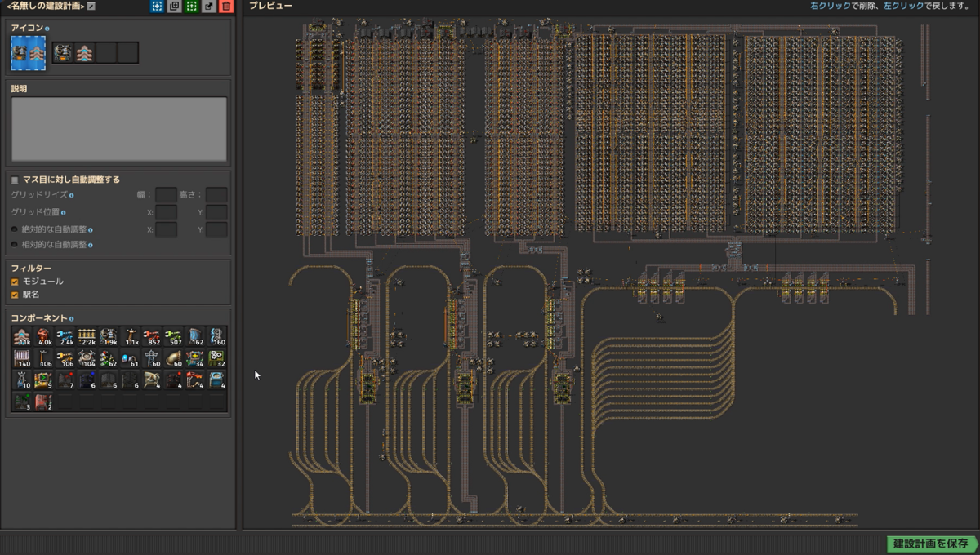980x555 pixels.
Task: Click the green selection icon in the header
Action: 192,7
